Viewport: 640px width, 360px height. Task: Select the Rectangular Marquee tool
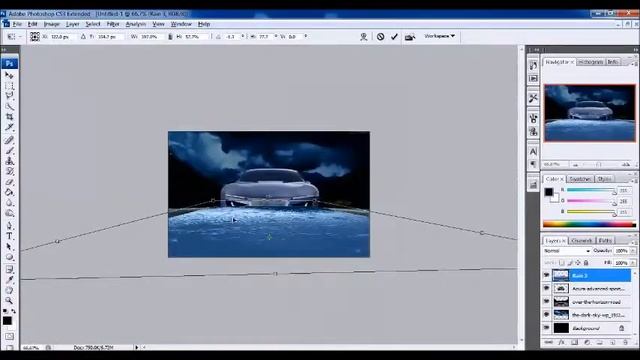coord(9,86)
